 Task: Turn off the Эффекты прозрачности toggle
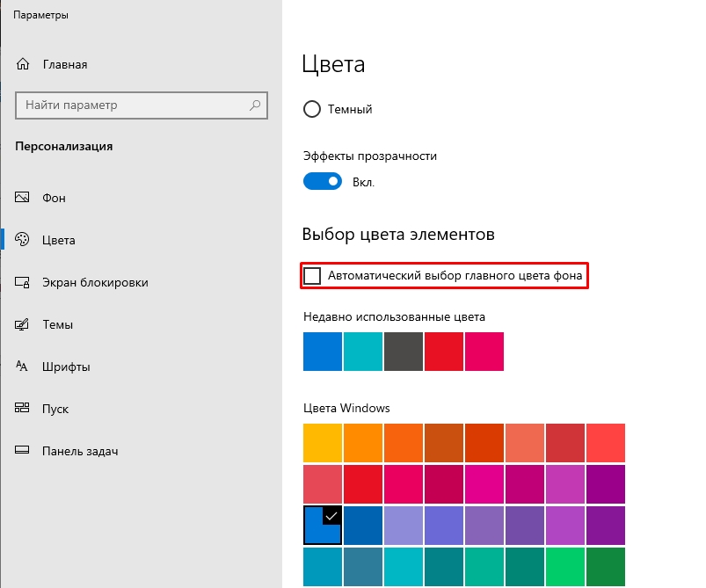pyautogui.click(x=323, y=181)
